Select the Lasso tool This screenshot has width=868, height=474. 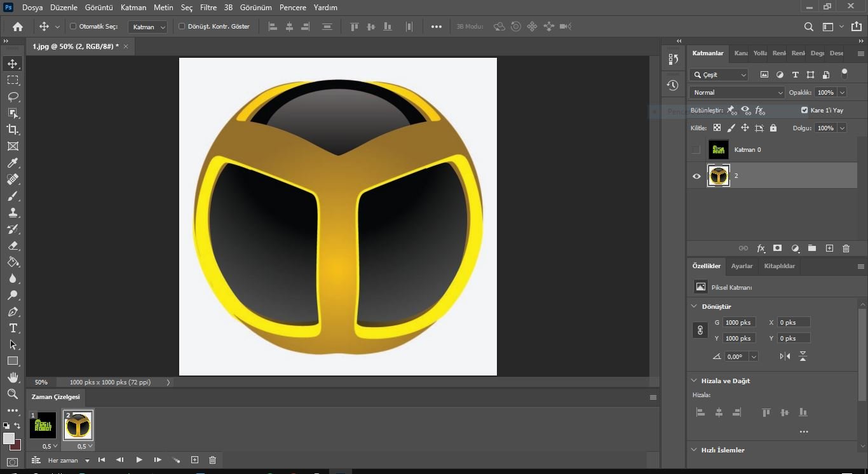(x=13, y=97)
